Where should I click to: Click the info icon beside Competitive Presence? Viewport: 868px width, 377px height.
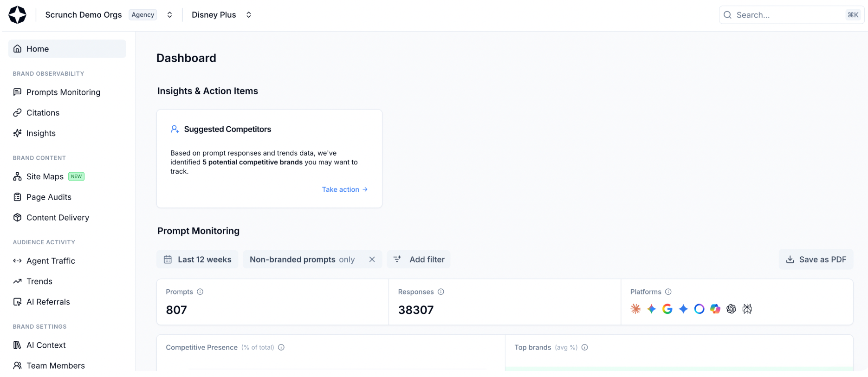point(281,347)
